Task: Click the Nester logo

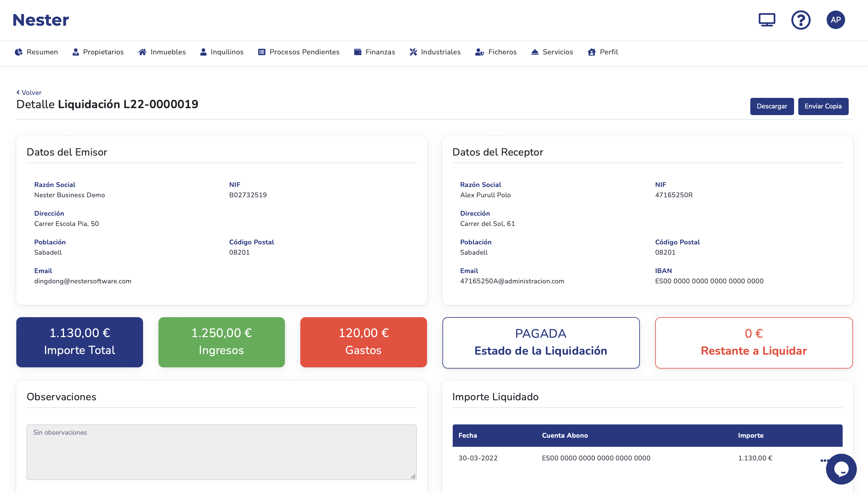Action: tap(40, 19)
